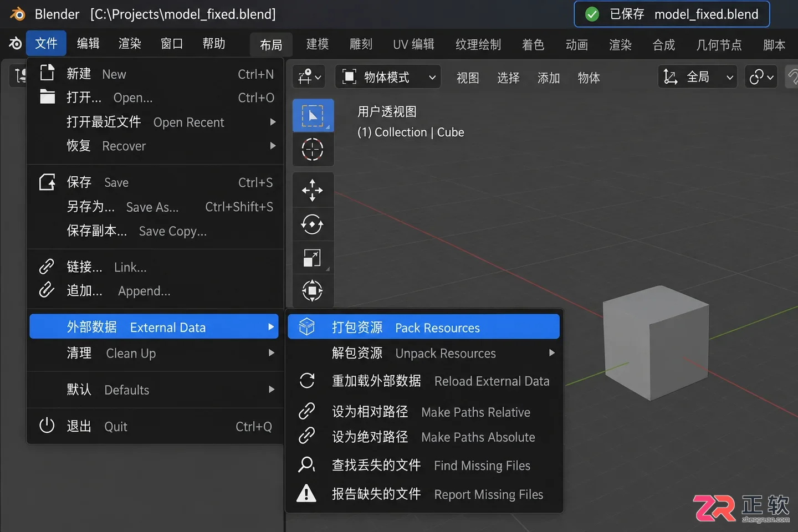Choose 另存为 Save As menu entry
This screenshot has height=532, width=798.
point(156,207)
